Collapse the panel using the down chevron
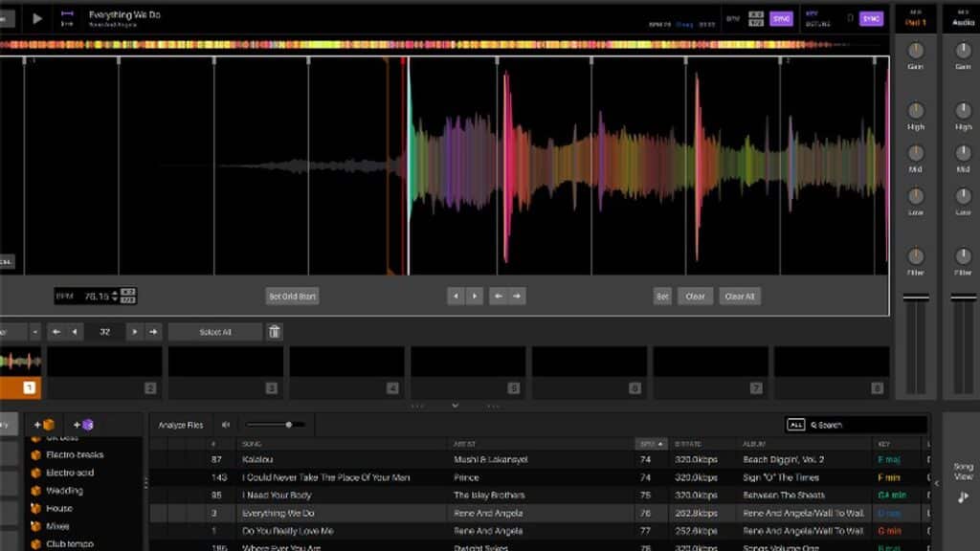 click(455, 406)
